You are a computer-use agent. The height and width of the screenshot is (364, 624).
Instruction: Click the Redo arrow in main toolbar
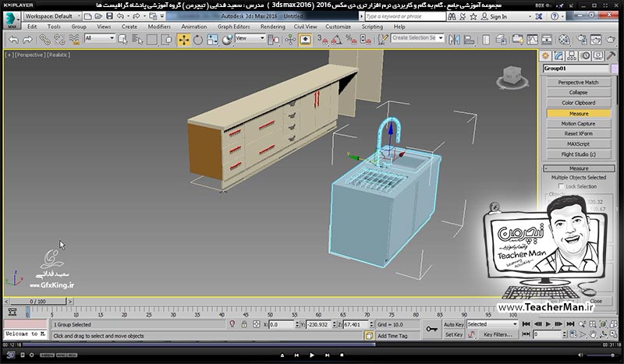click(27, 40)
